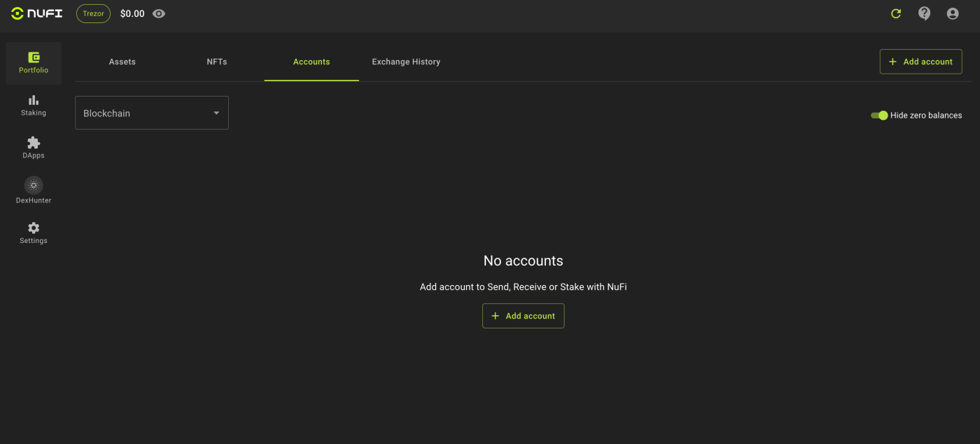
Task: Refresh balances with green reload icon
Action: coord(896,13)
